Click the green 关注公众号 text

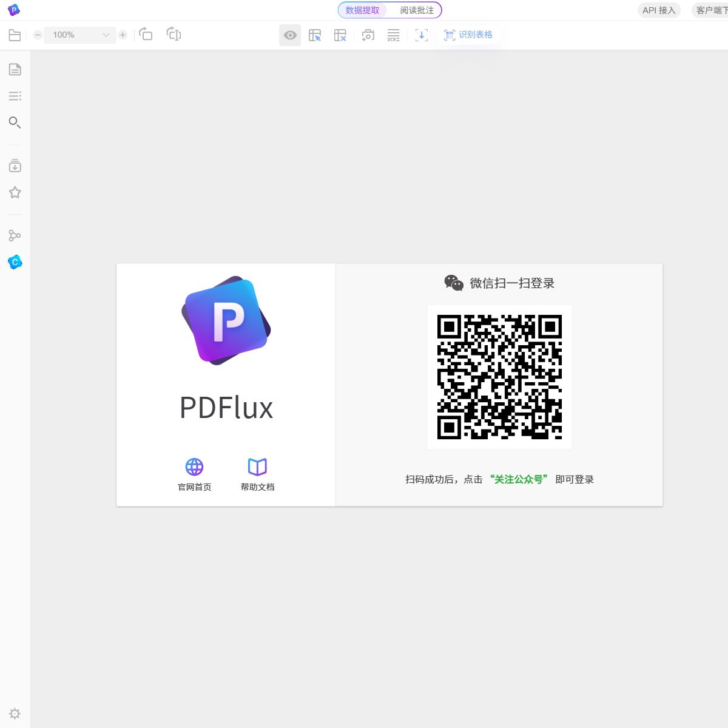pos(519,479)
